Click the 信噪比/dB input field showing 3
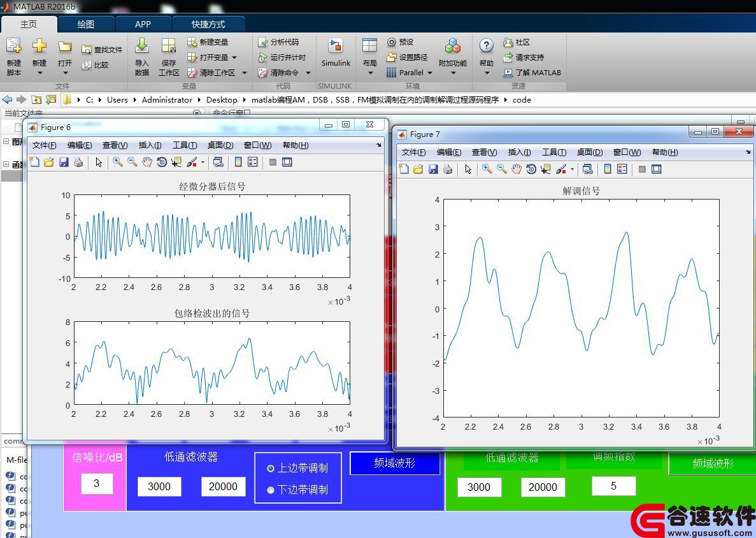This screenshot has width=756, height=538. coord(96,483)
